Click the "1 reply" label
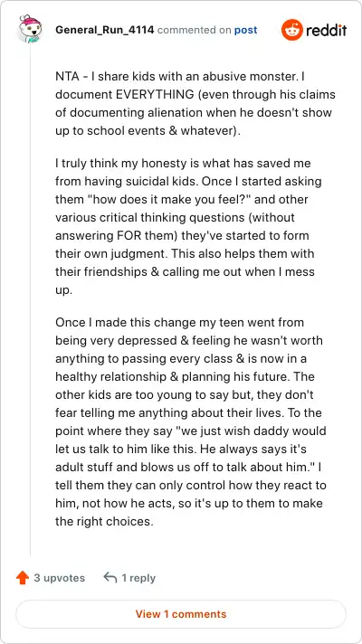 (138, 578)
